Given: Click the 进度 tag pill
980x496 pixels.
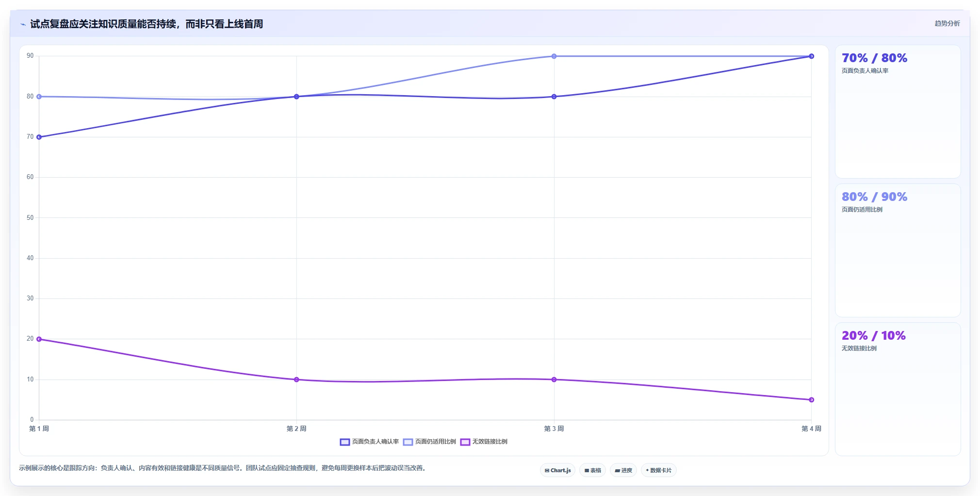Looking at the screenshot, I should click(x=623, y=470).
